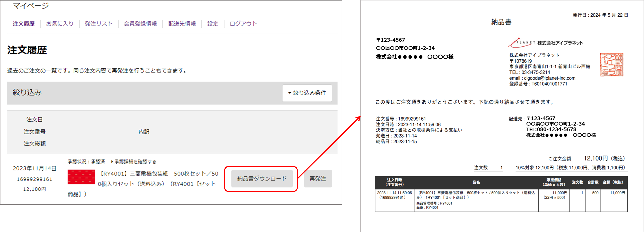Viewport: 644px width, 232px height.
Task: Click the 納品書 document title
Action: (x=501, y=22)
